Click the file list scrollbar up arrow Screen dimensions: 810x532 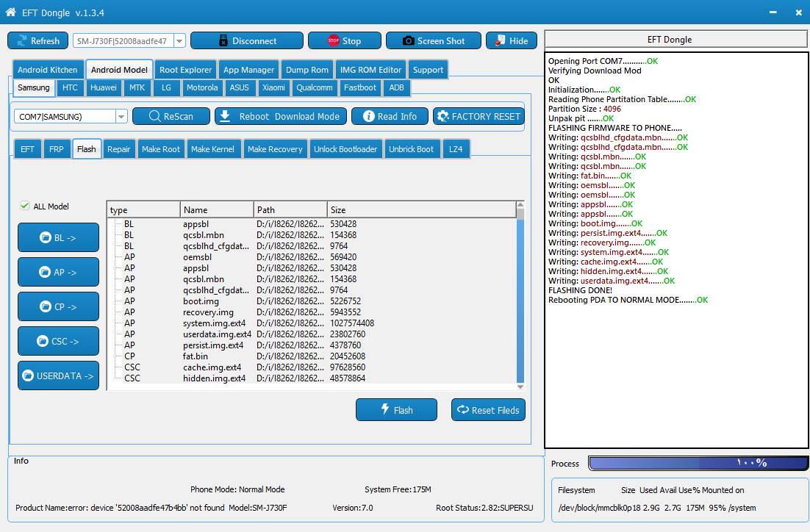[x=520, y=204]
